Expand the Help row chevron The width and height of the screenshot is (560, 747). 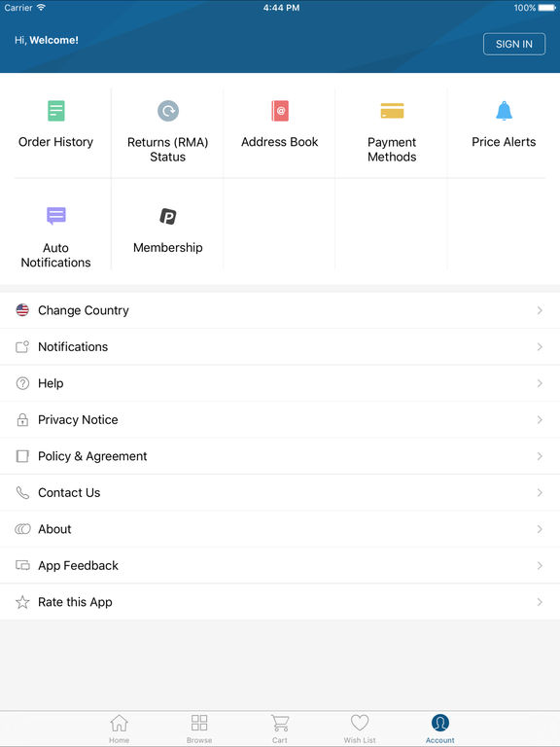(540, 383)
